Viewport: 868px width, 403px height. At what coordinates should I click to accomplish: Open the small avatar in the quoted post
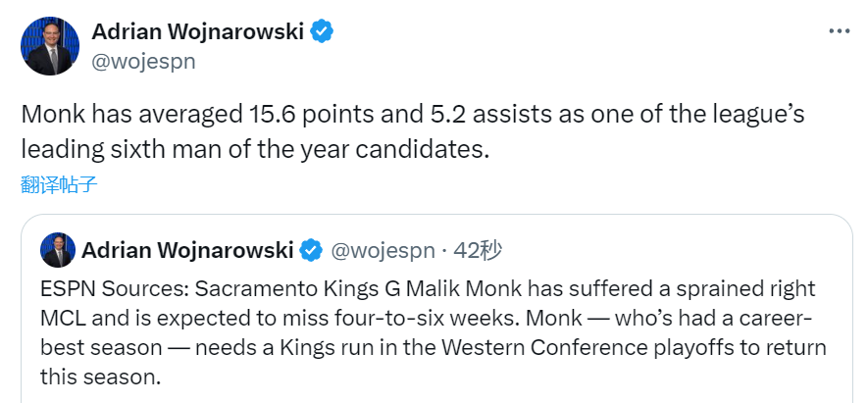click(x=57, y=250)
